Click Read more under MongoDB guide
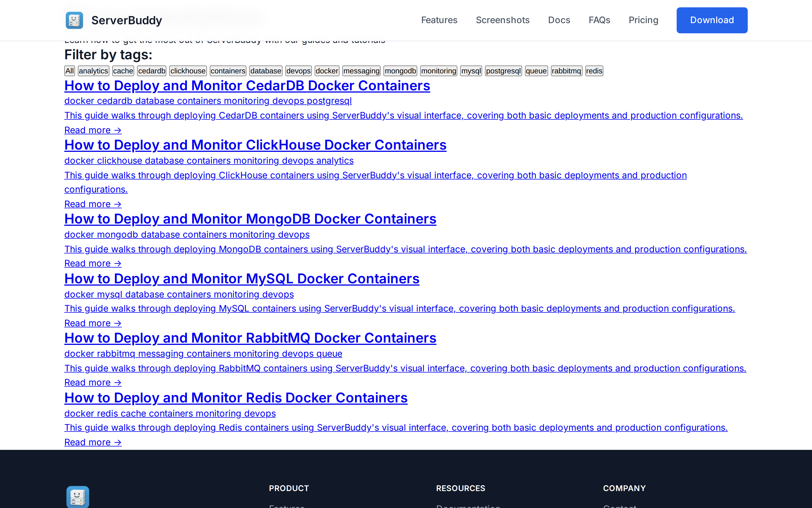Image resolution: width=812 pixels, height=508 pixels. point(93,263)
